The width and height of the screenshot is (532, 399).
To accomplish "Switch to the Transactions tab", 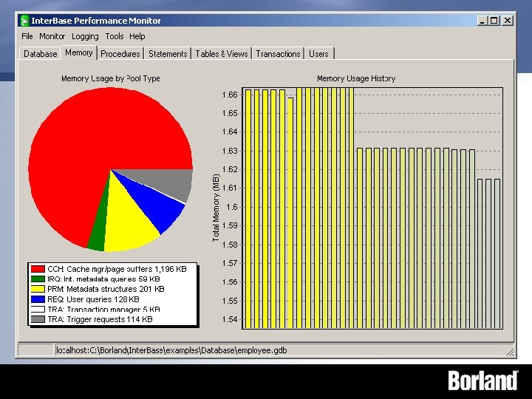I will click(x=279, y=54).
